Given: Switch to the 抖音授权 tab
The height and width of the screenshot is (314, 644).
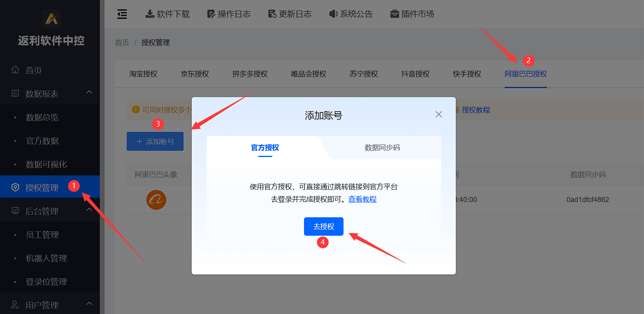Looking at the screenshot, I should click(x=415, y=74).
